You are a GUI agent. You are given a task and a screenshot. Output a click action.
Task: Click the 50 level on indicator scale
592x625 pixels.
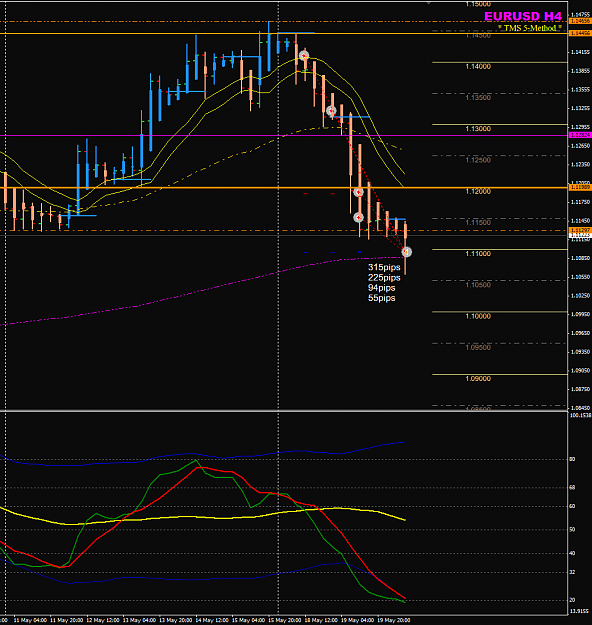(x=572, y=530)
